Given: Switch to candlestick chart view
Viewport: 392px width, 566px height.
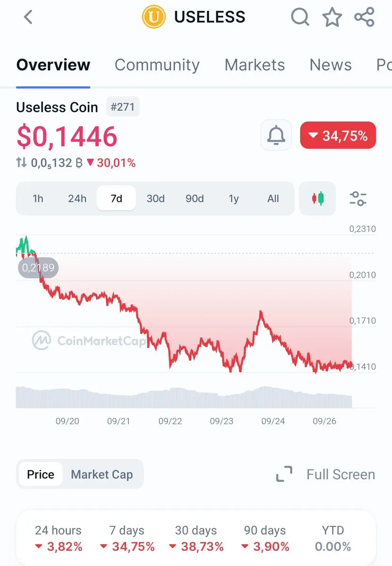Looking at the screenshot, I should click(x=318, y=199).
